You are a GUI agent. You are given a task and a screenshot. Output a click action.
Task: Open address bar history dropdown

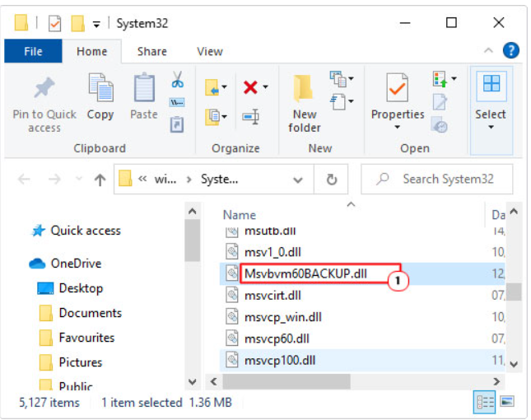tap(298, 180)
